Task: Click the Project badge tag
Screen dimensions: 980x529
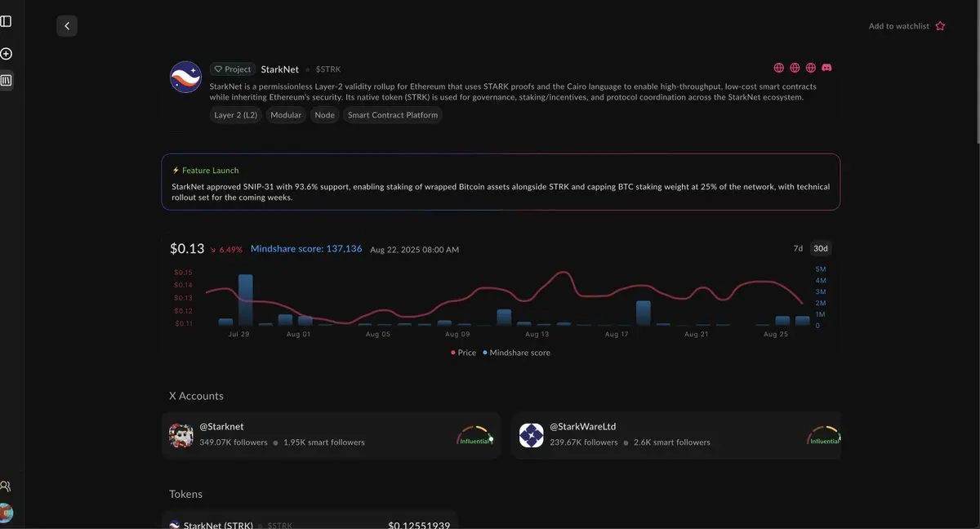Action: (x=233, y=69)
